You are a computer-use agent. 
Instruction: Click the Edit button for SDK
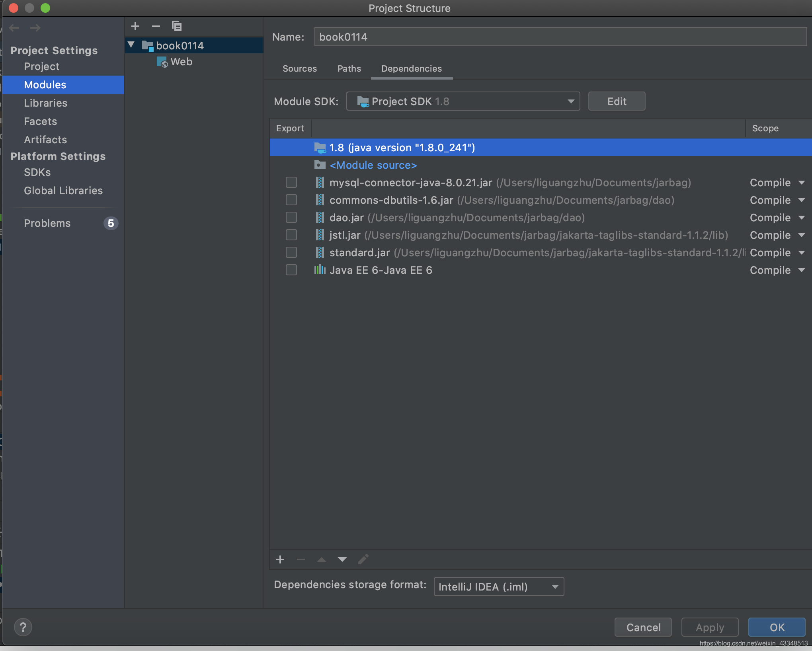(616, 101)
